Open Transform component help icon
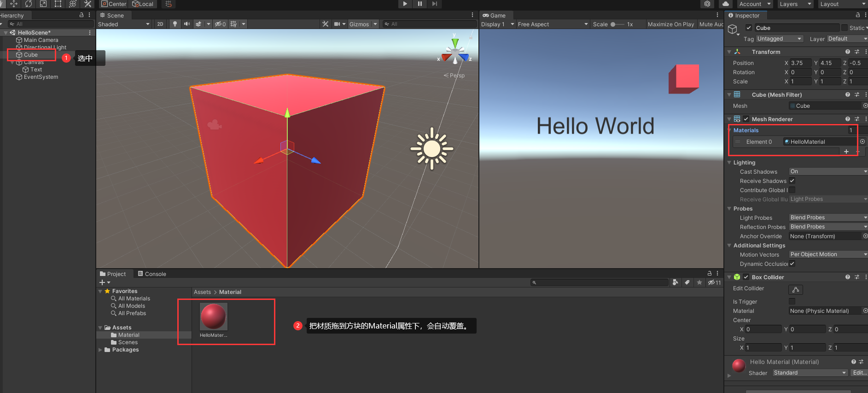 click(x=848, y=52)
